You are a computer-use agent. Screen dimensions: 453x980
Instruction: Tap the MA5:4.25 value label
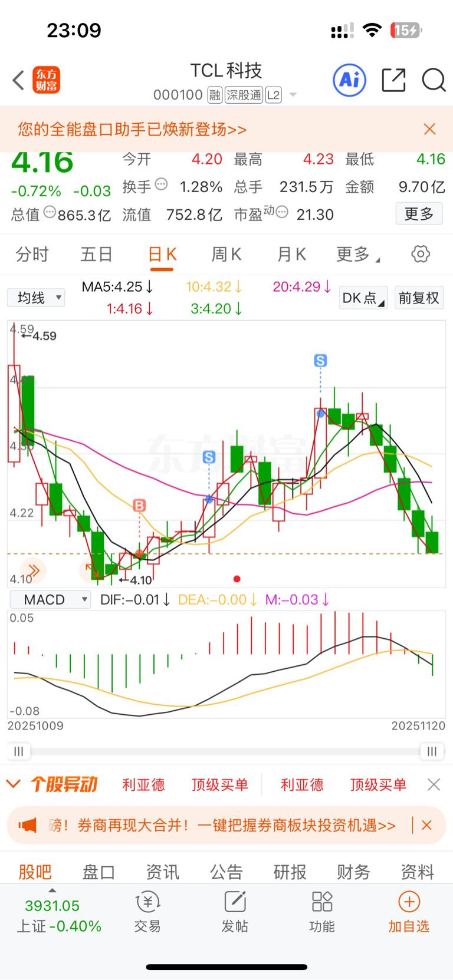pyautogui.click(x=117, y=287)
